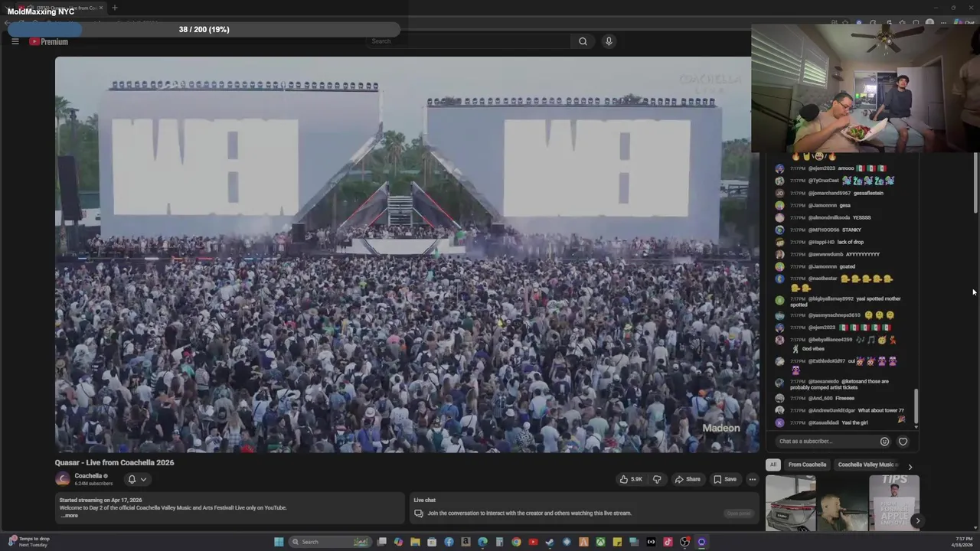The width and height of the screenshot is (980, 551).
Task: Open the purple circle app on the taskbar
Action: (x=701, y=542)
